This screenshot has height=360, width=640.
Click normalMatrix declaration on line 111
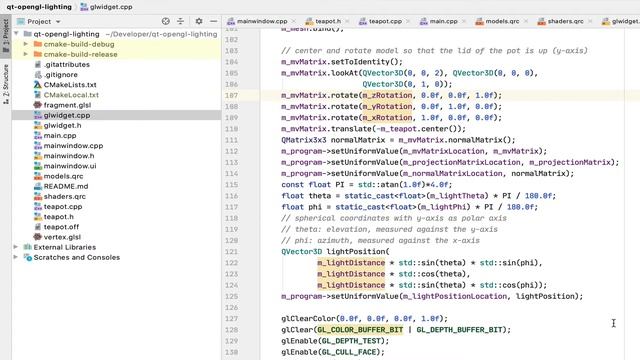tap(358, 140)
